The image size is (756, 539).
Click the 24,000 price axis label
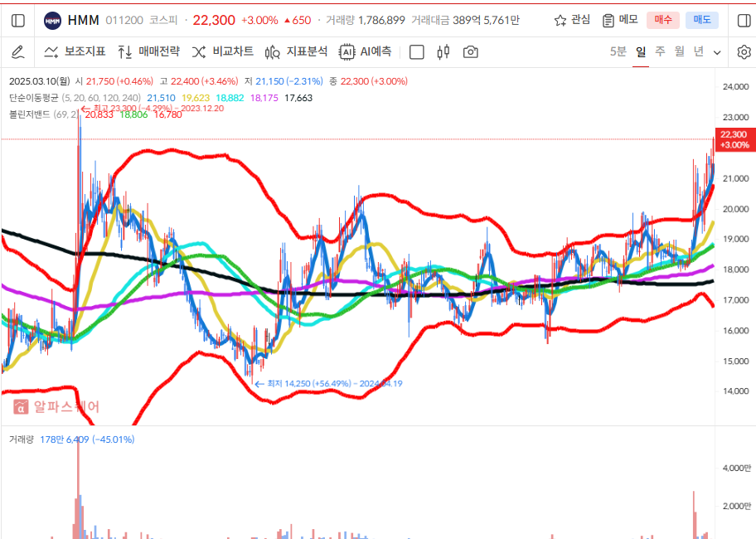(736, 87)
